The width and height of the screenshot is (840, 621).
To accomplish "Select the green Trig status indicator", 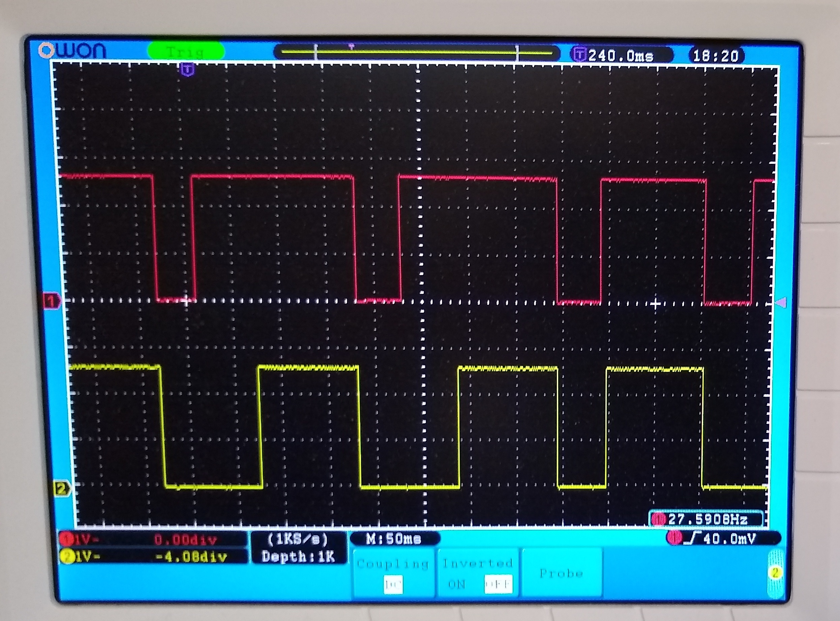I will coord(186,51).
